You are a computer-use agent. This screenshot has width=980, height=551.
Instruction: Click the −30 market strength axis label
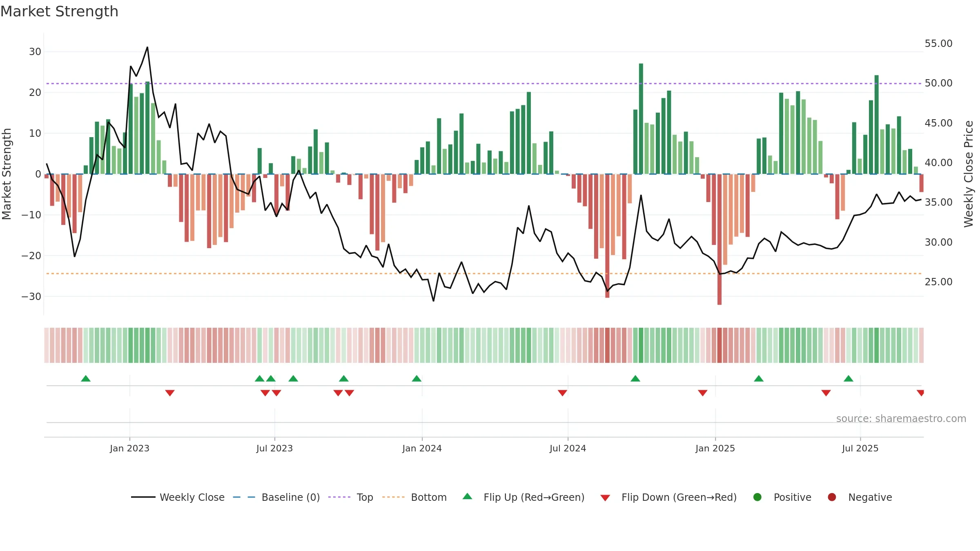(31, 297)
